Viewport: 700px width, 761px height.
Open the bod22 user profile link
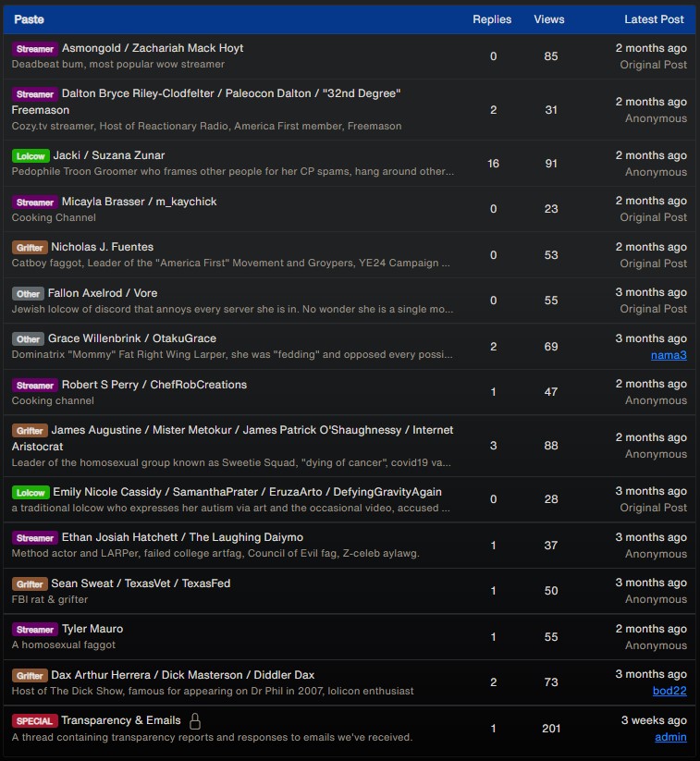(669, 690)
